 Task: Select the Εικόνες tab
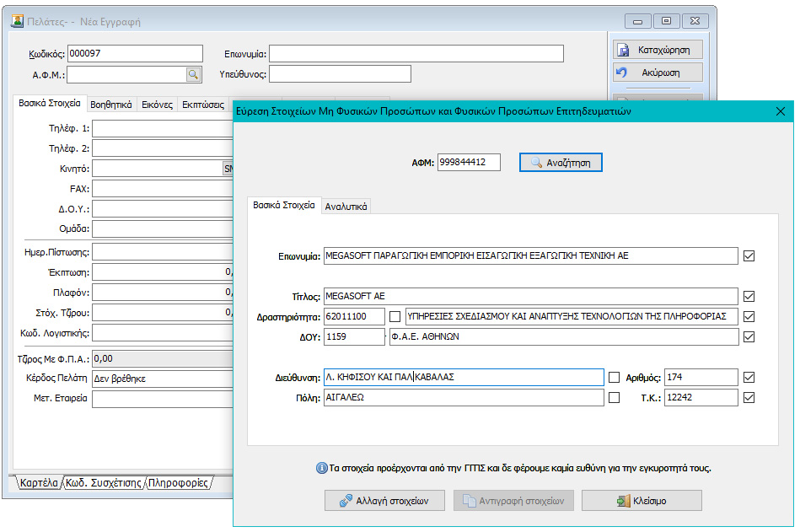pyautogui.click(x=157, y=105)
